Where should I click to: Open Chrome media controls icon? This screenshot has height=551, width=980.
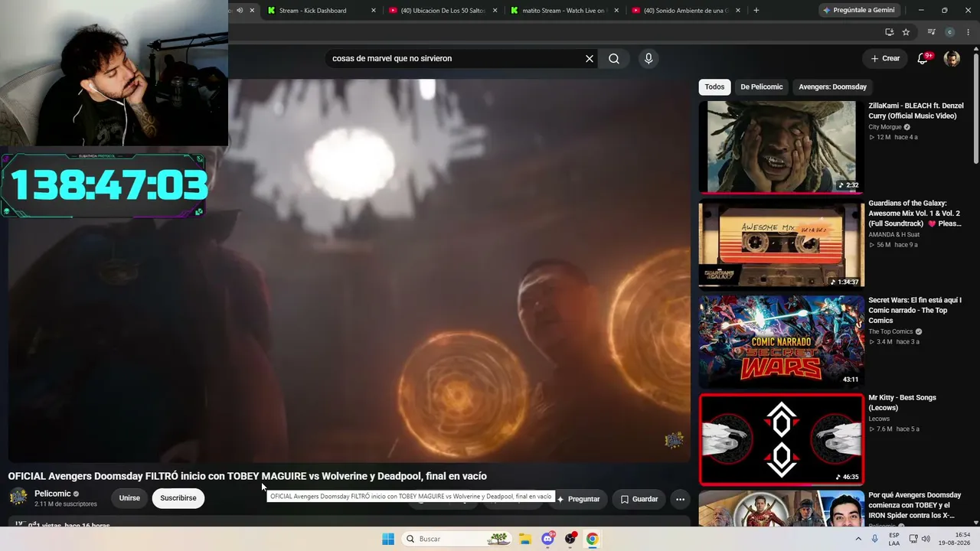click(x=931, y=32)
